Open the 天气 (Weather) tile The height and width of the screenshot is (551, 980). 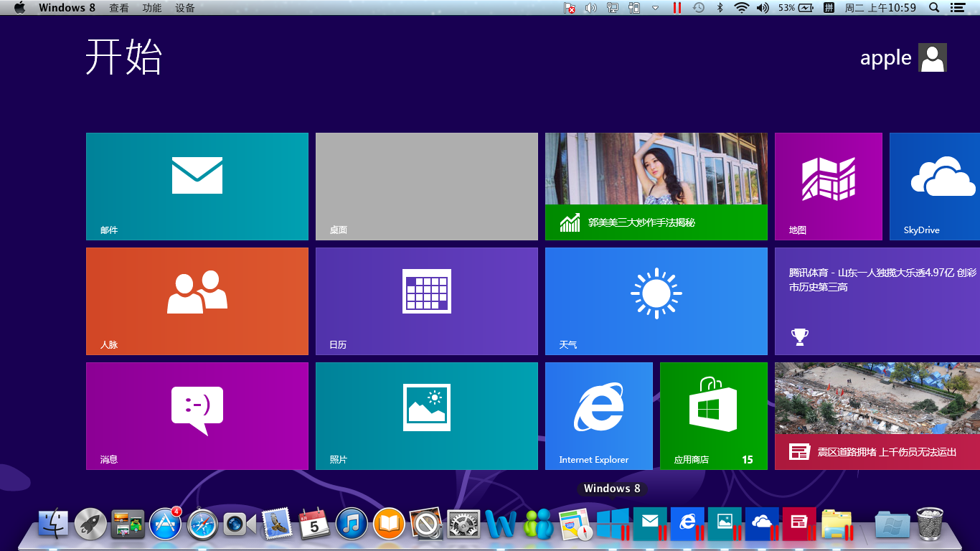click(656, 301)
